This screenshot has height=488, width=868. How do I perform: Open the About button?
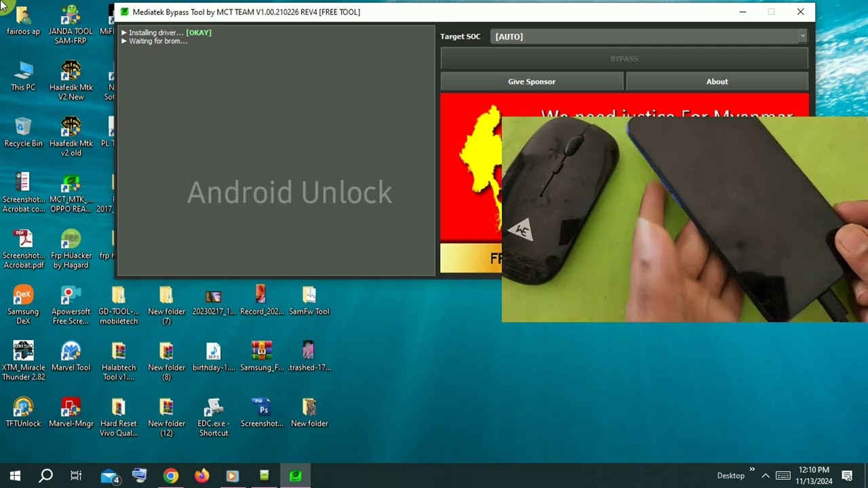(717, 81)
